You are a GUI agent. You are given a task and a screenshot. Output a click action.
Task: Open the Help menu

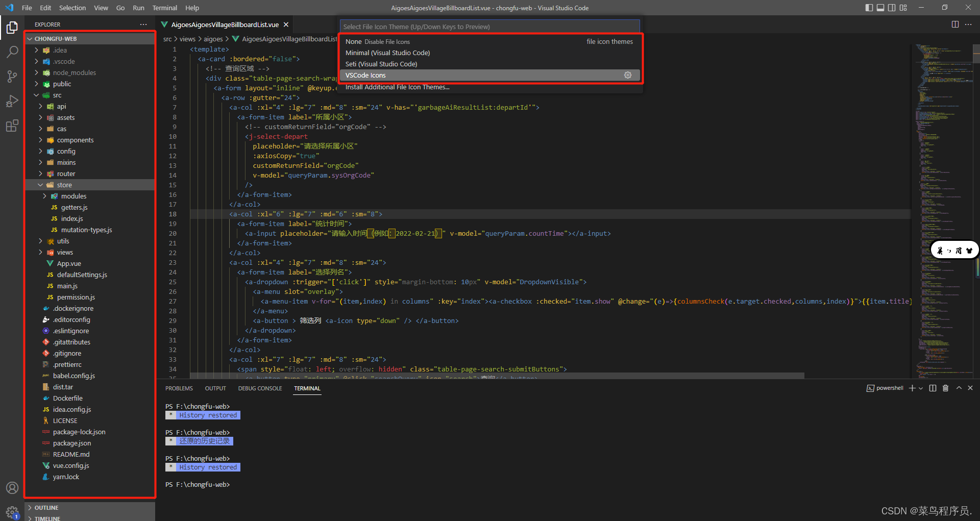click(192, 8)
